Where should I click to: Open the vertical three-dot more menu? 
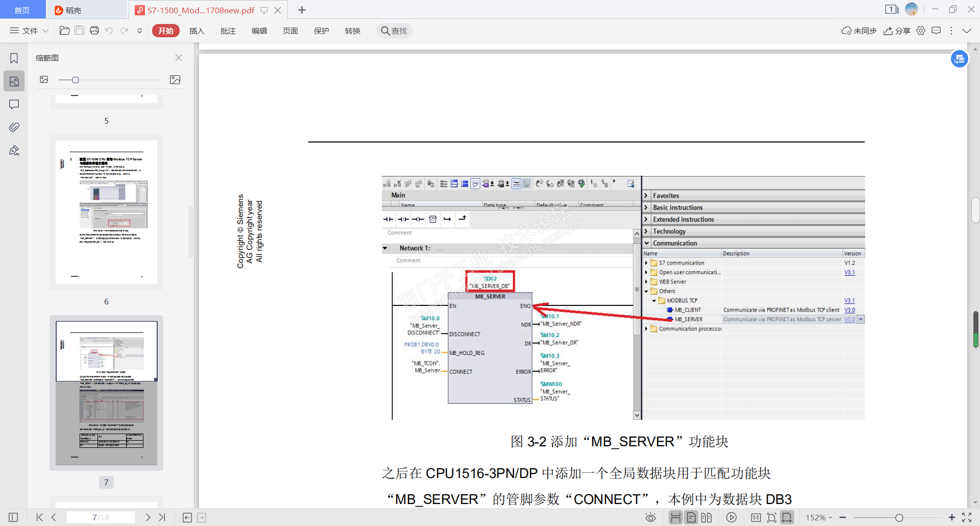click(x=951, y=31)
